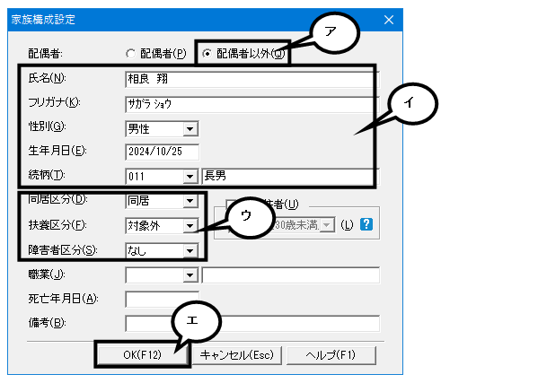Expand the 続柄 code dropdown showing 011
This screenshot has width=538, height=392.
tap(190, 177)
